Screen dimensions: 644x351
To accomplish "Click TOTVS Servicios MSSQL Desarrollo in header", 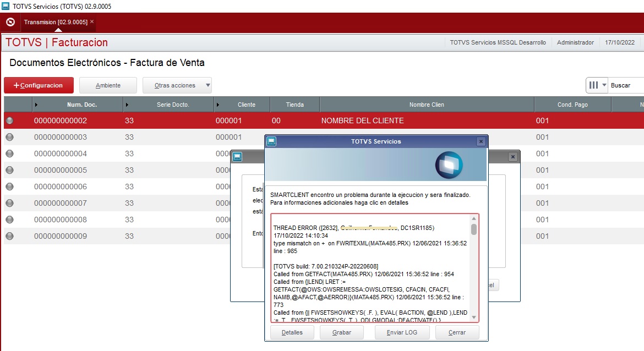I will point(498,42).
